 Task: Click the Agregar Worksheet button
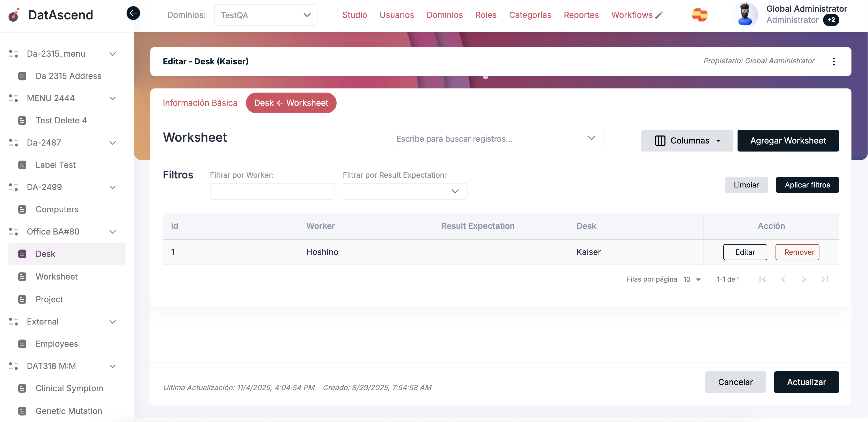pyautogui.click(x=788, y=141)
